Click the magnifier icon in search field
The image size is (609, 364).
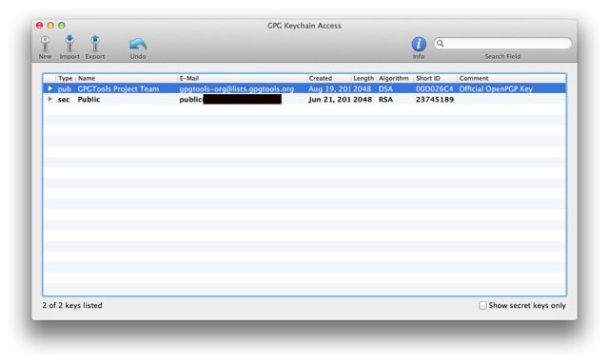tap(441, 44)
